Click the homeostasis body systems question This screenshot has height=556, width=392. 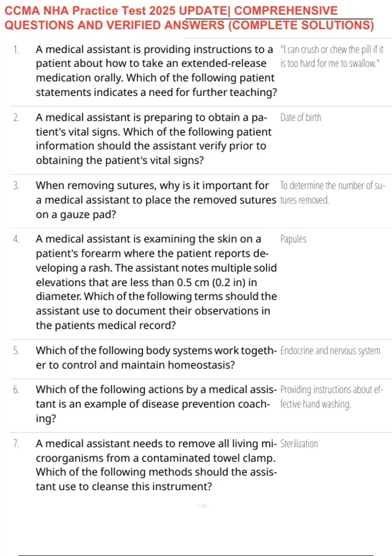click(156, 357)
